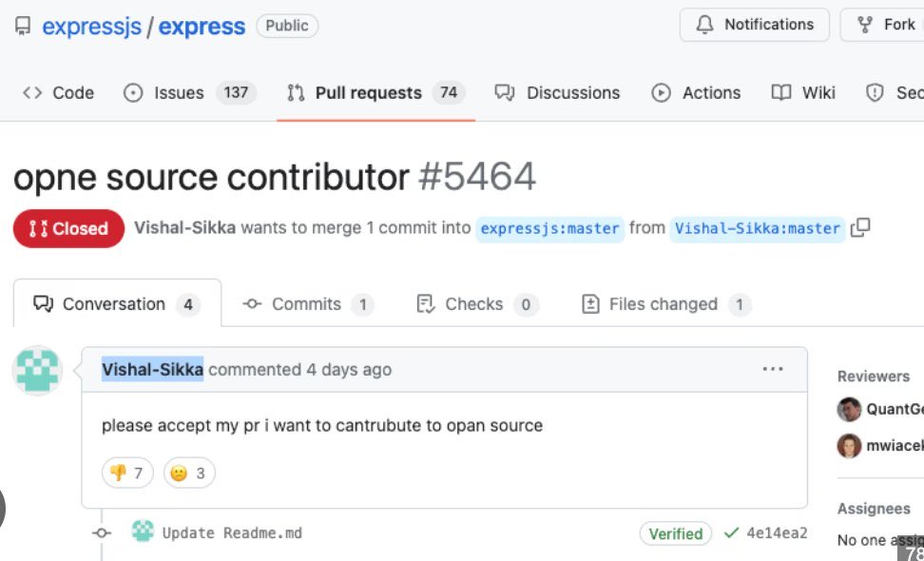Click the Conversation count badge 4
Viewport: 924px width, 561px height.
pyautogui.click(x=188, y=304)
